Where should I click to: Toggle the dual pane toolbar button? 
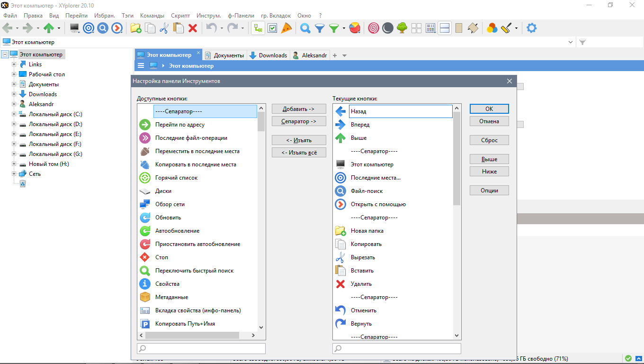coord(445,28)
